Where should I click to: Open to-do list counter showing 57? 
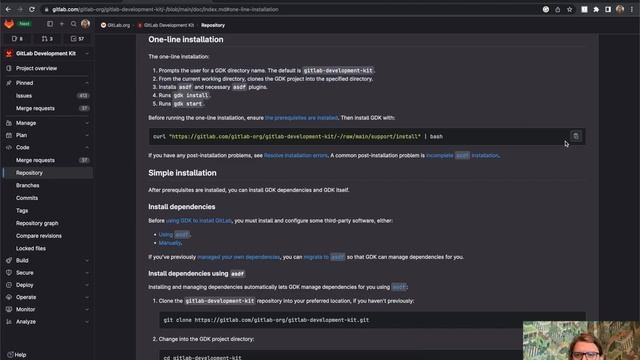point(77,39)
